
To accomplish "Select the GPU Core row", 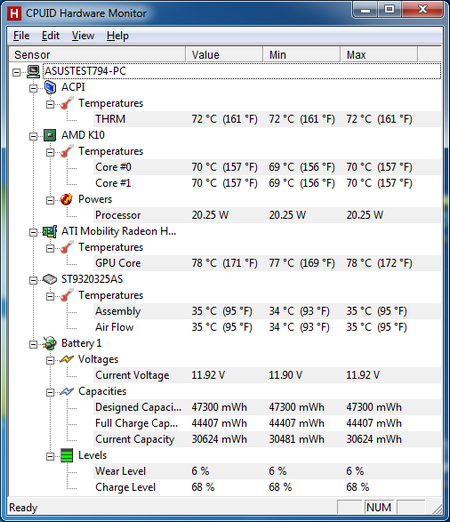I will (x=267, y=263).
